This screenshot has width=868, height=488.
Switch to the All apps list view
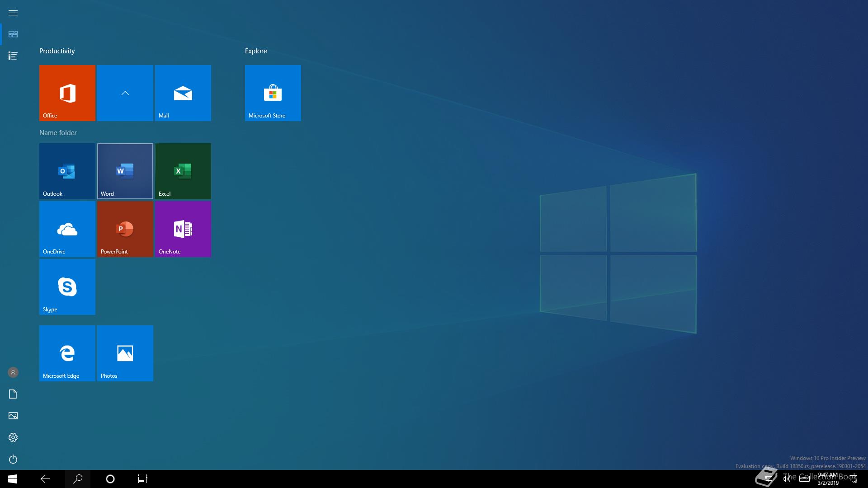tap(13, 56)
